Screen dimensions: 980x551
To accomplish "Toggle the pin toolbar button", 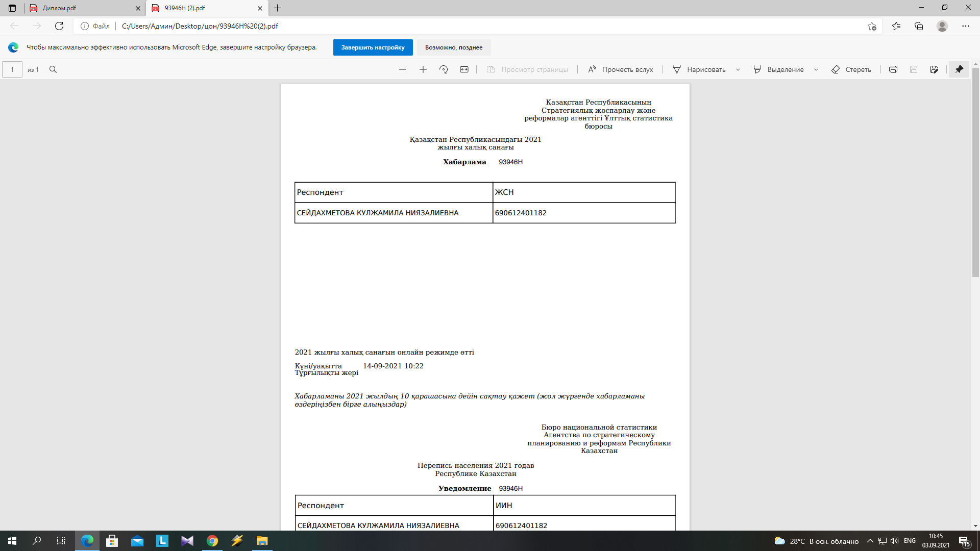I will 960,69.
